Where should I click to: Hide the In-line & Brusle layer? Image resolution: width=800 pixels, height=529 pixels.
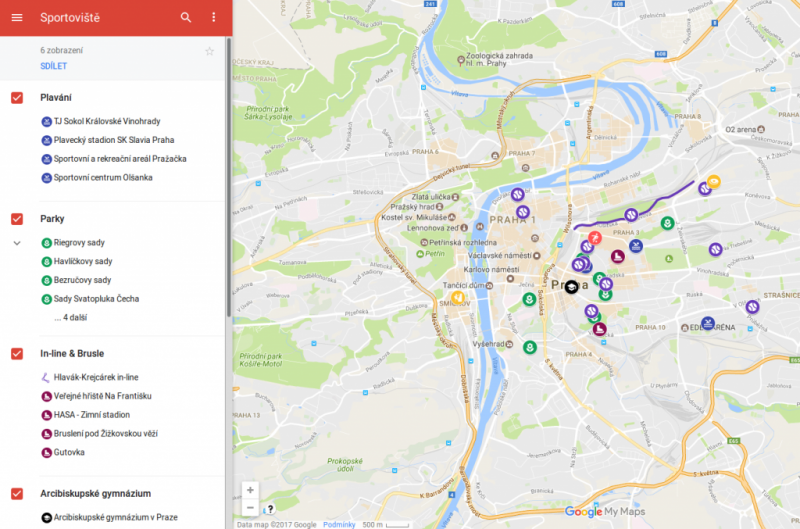(x=17, y=354)
